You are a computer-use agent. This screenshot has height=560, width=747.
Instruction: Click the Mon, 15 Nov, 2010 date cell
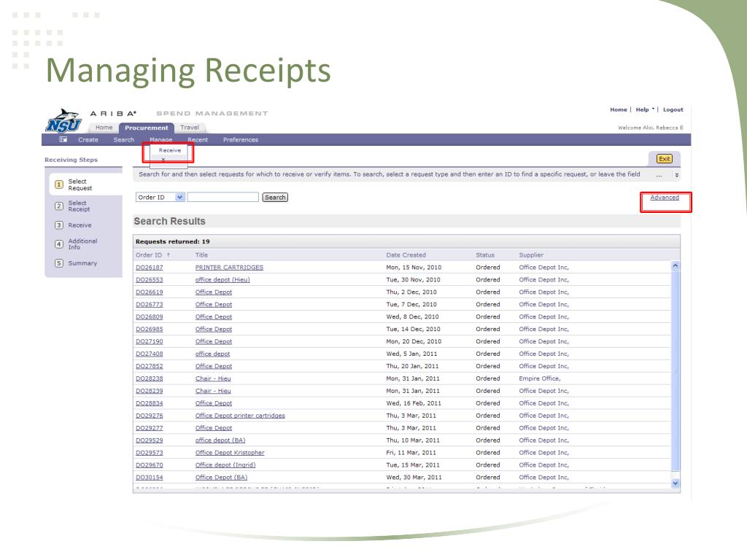[x=414, y=268]
